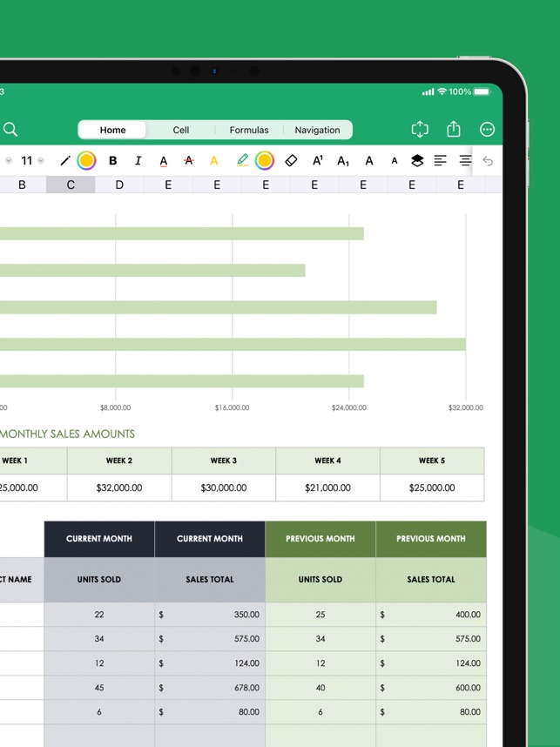This screenshot has height=747, width=560.
Task: Select current month UNITS SOLD header
Action: pos(99,580)
